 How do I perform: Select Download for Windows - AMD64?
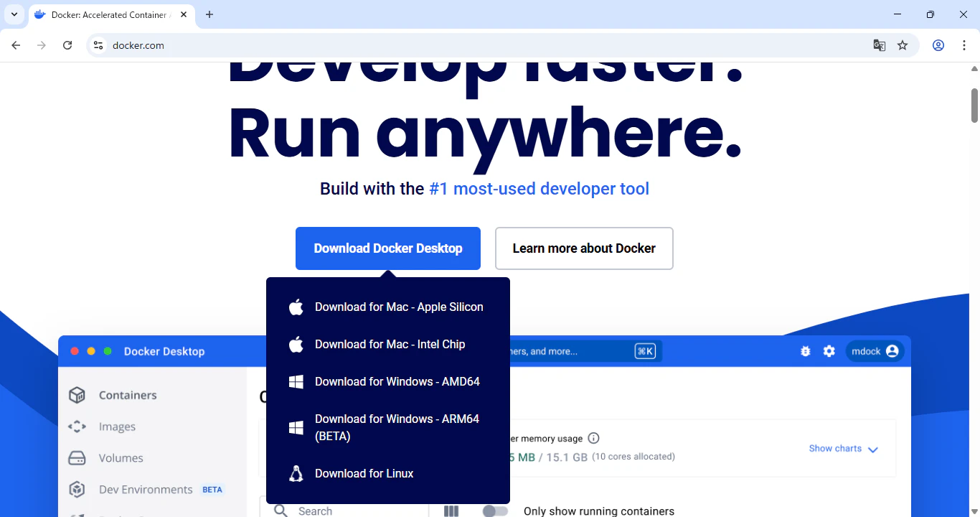(x=388, y=381)
